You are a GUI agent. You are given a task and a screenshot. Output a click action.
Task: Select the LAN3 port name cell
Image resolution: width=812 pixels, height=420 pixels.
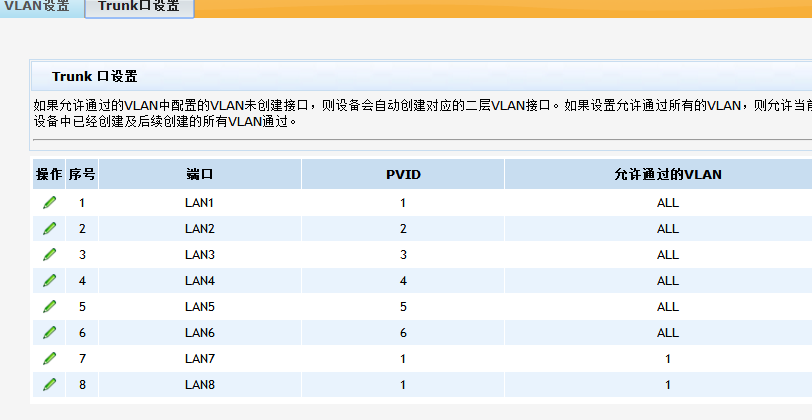point(200,254)
